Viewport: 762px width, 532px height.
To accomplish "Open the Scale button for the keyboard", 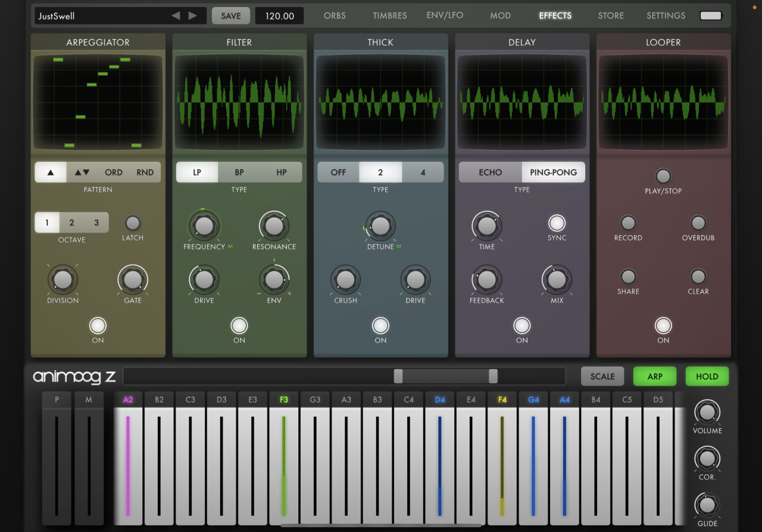I will click(x=602, y=376).
